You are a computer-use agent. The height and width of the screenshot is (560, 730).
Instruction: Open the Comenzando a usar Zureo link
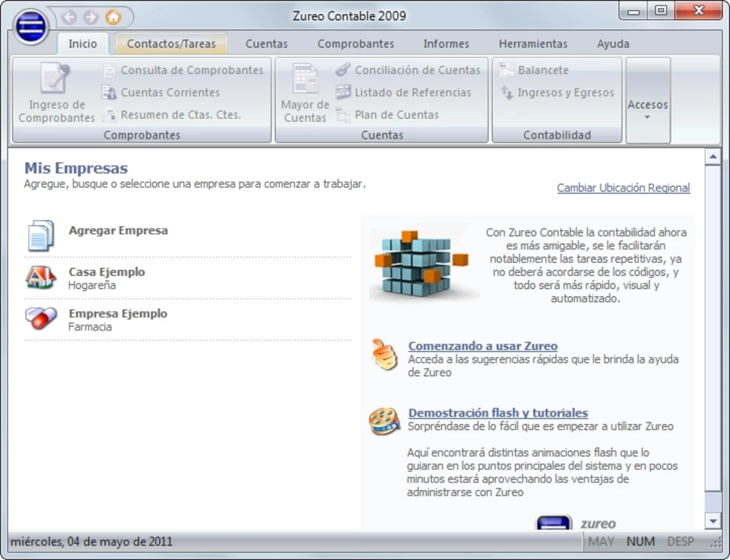(483, 346)
